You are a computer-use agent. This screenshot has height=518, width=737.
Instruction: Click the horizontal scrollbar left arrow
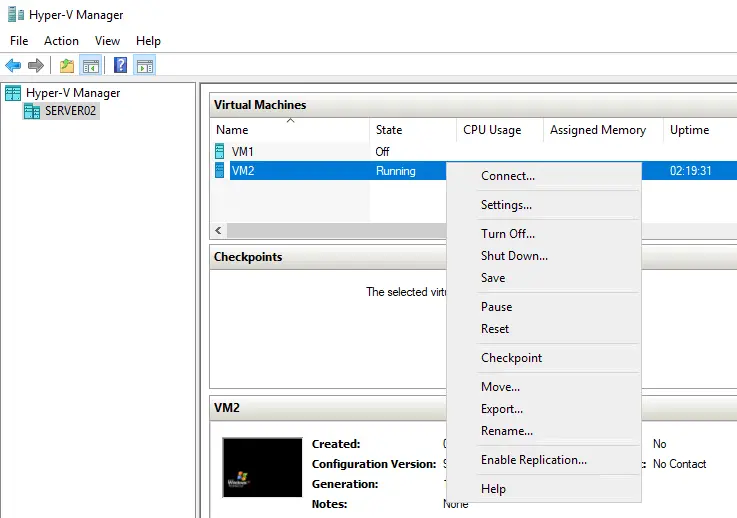point(219,231)
